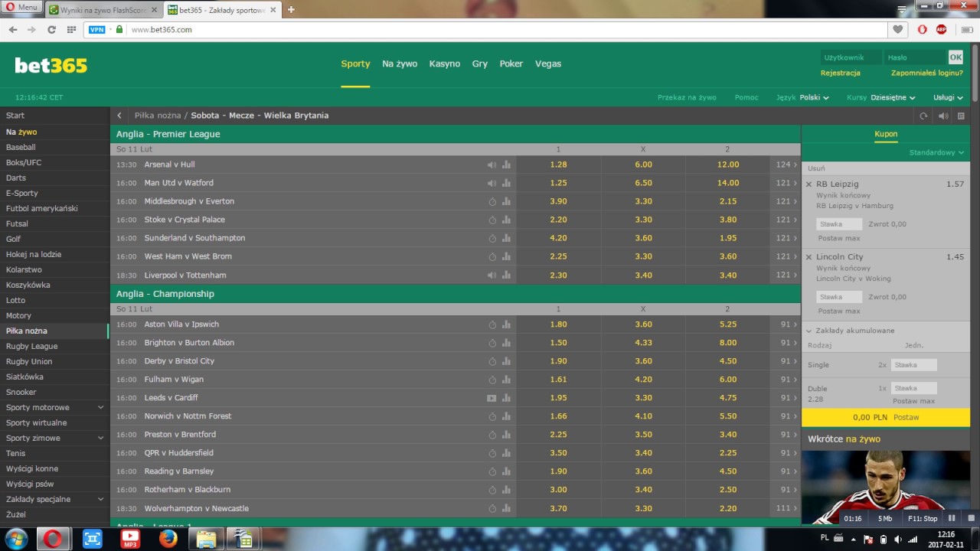
Task: Open the Kursy Dziesiętne odds format dropdown
Action: tap(881, 98)
